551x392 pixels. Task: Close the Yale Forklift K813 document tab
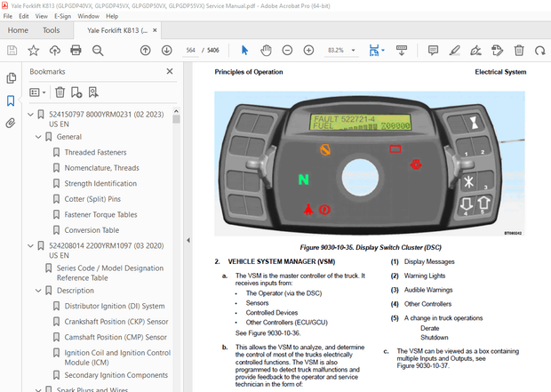(155, 30)
